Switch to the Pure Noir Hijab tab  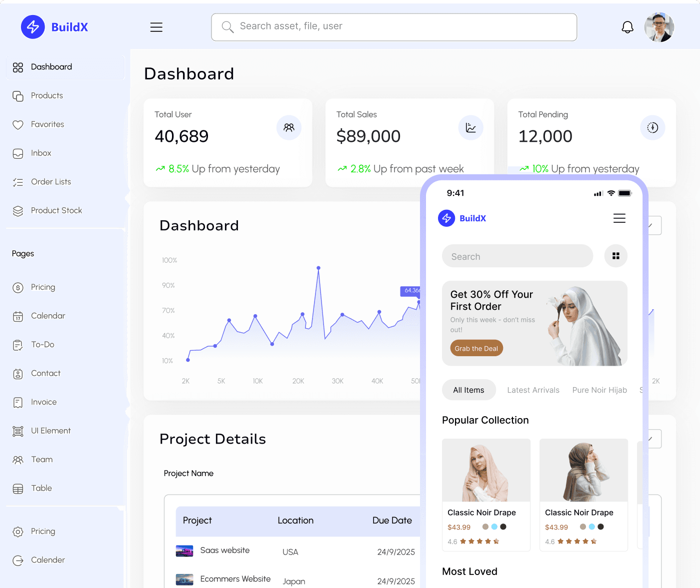coord(599,390)
